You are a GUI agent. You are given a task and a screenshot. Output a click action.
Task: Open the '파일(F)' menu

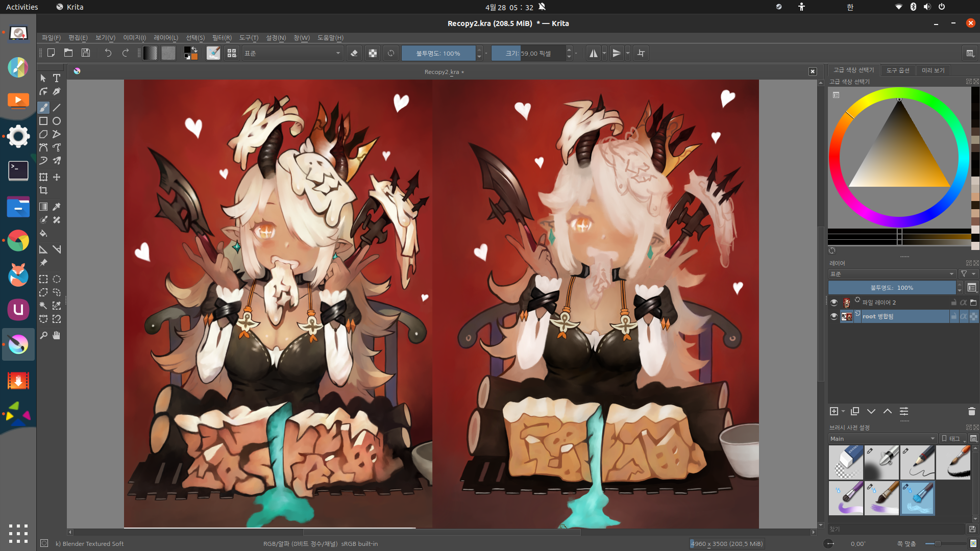click(x=51, y=38)
